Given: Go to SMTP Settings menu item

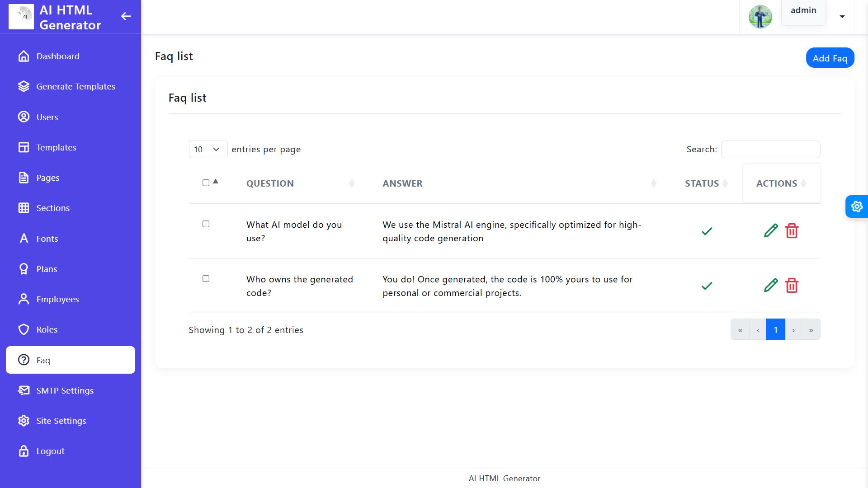Looking at the screenshot, I should (65, 390).
